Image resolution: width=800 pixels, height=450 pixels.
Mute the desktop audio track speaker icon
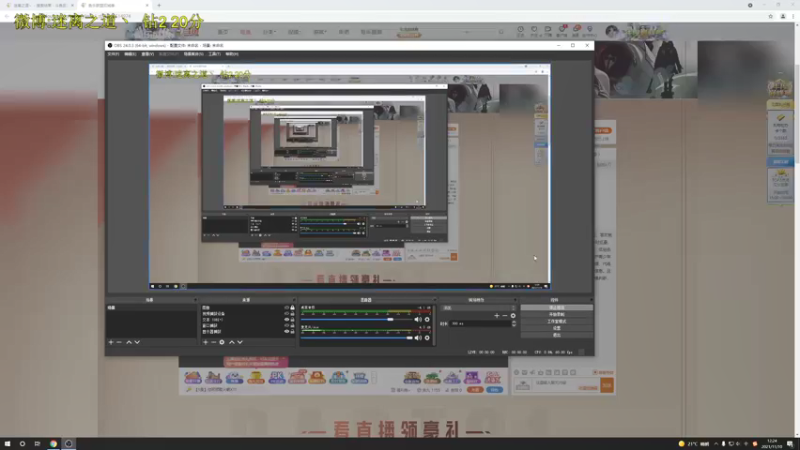(418, 320)
